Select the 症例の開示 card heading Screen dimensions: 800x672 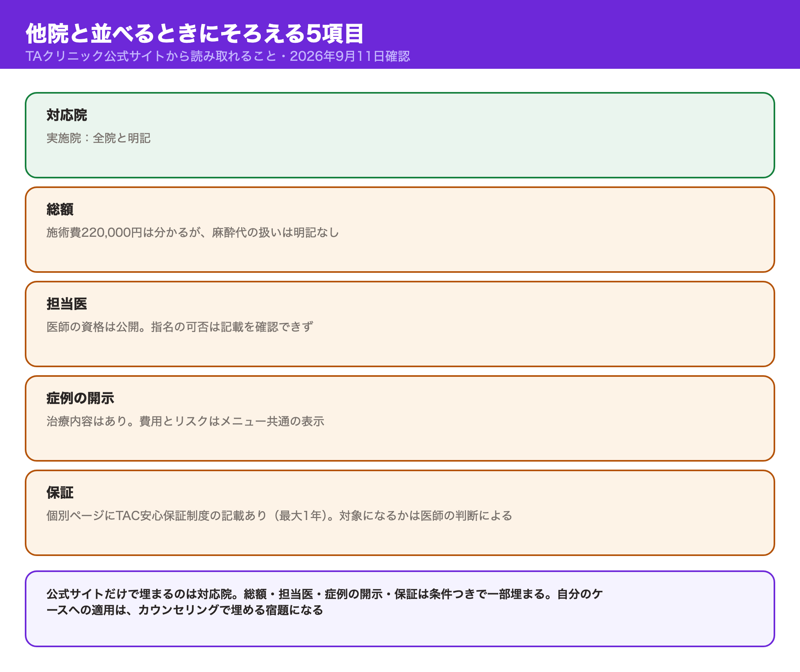coord(80,398)
